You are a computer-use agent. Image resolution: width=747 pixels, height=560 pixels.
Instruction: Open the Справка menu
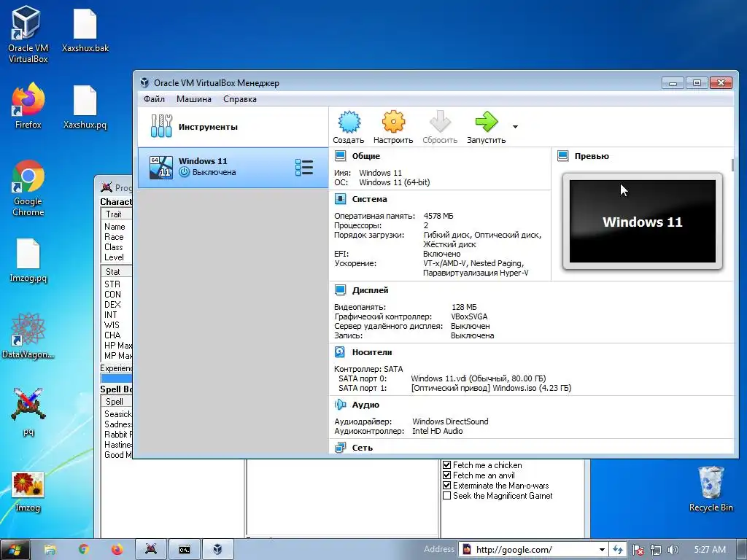[x=239, y=99]
